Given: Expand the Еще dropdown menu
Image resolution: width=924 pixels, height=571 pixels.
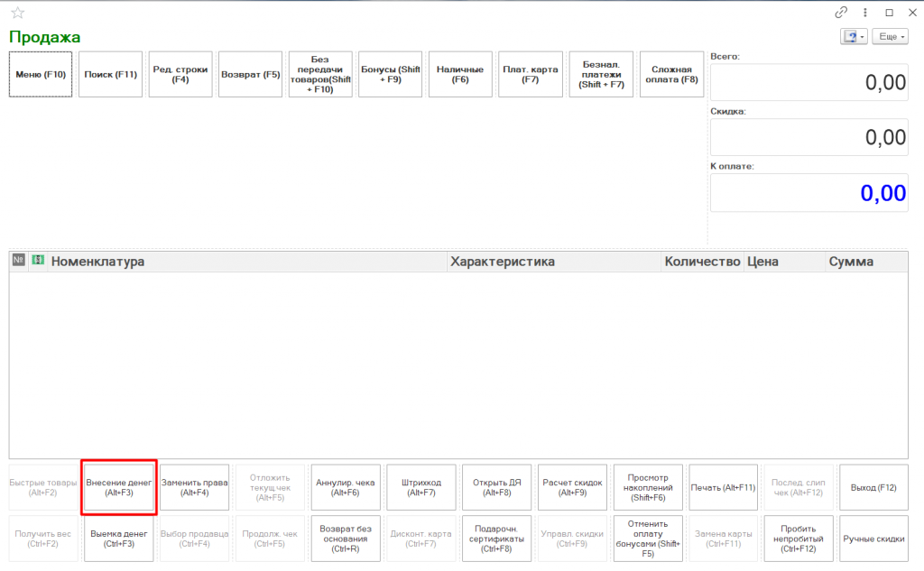Looking at the screenshot, I should 892,37.
